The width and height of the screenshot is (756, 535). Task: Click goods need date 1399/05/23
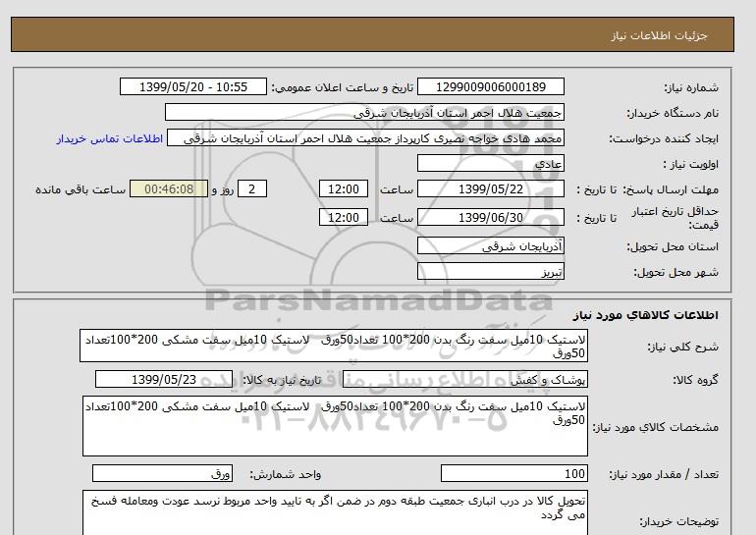pyautogui.click(x=163, y=379)
